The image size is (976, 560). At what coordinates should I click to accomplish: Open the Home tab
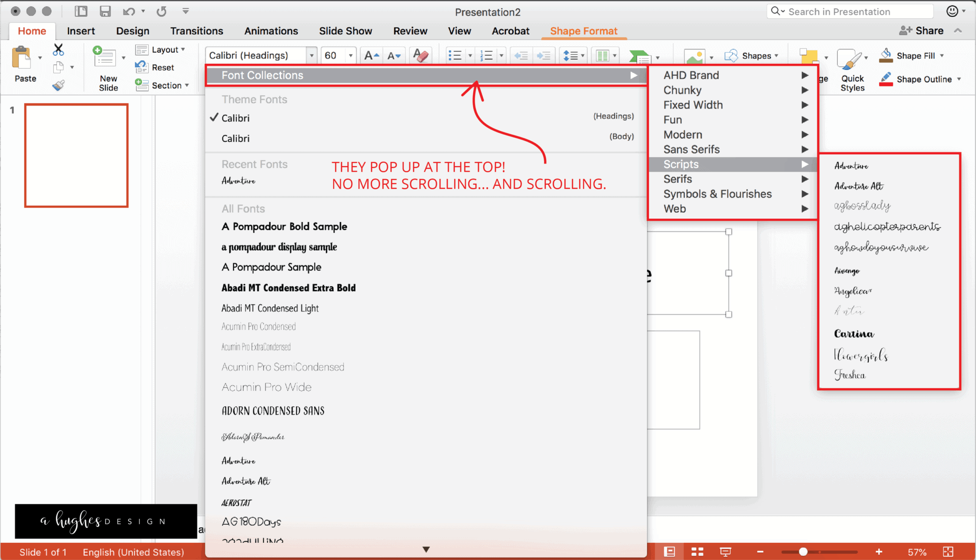click(32, 31)
